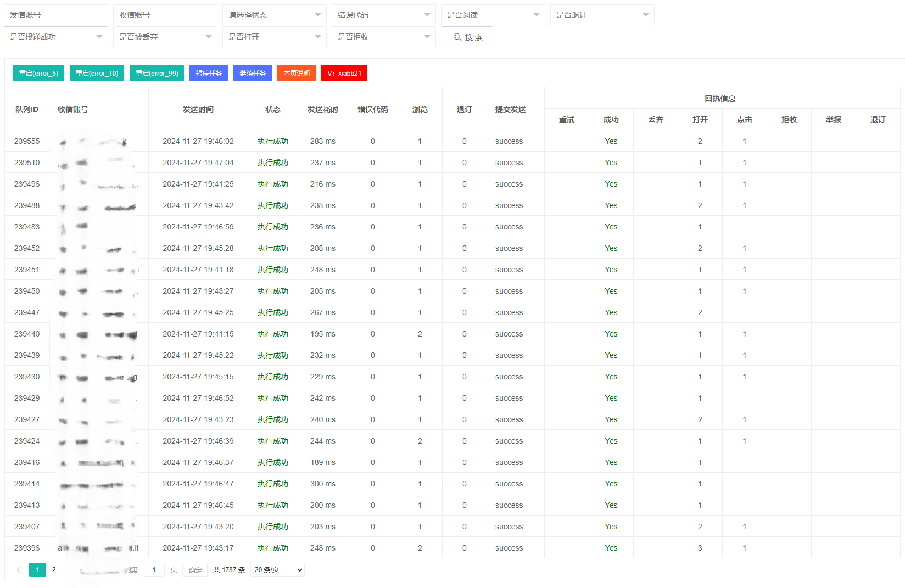Click send time 2024-11-27 19:41:25
This screenshot has height=588, width=905.
[x=198, y=184]
